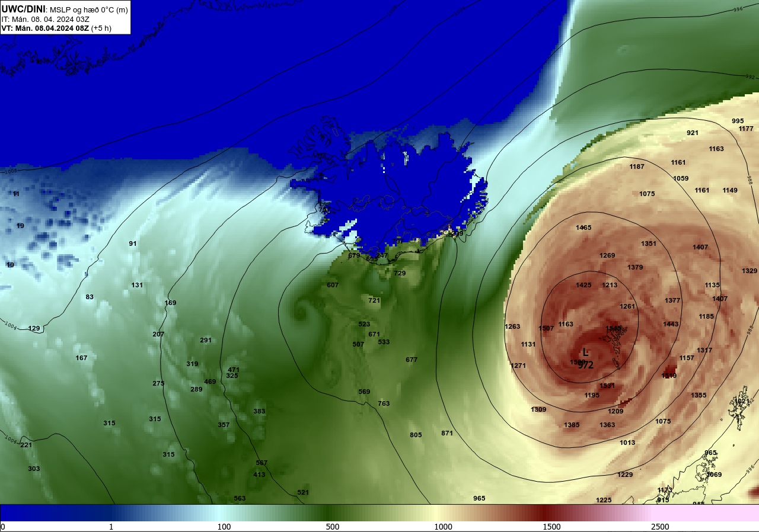Click the 1131 height value

point(528,344)
